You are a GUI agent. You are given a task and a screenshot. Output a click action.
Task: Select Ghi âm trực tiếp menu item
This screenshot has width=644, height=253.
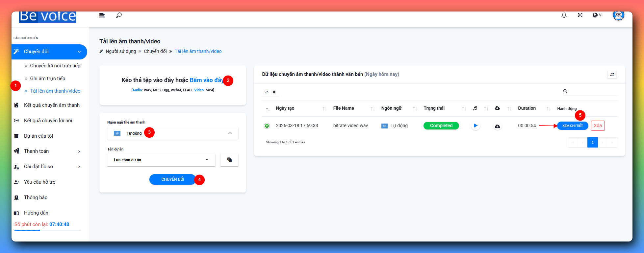coord(48,79)
